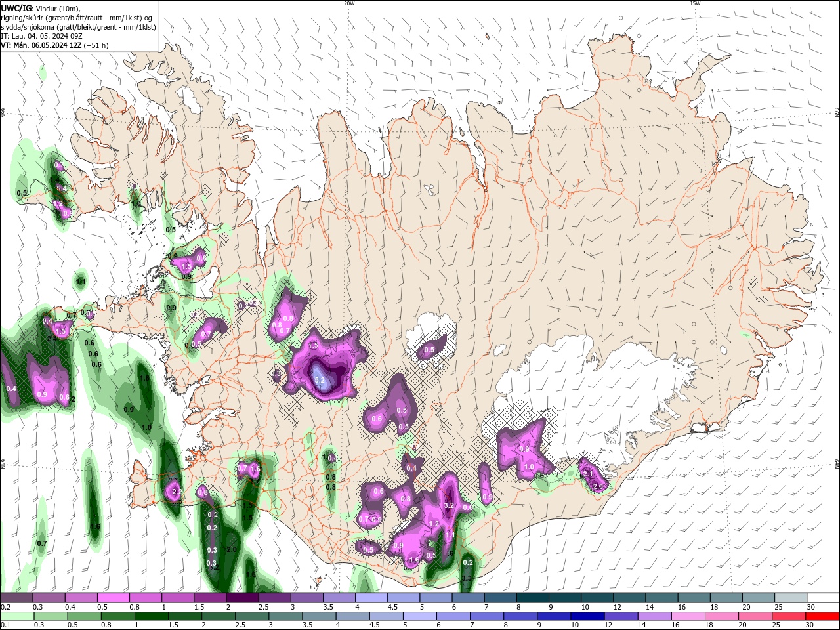The image size is (840, 630).
Task: Click the '3.9' value at the bottom edge of the south coast
Action: 467,578
